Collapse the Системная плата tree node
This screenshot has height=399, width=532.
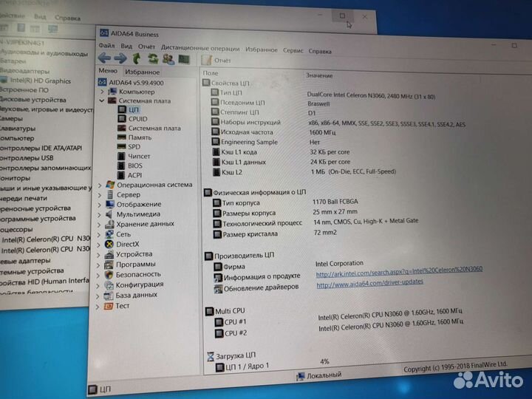tap(101, 100)
